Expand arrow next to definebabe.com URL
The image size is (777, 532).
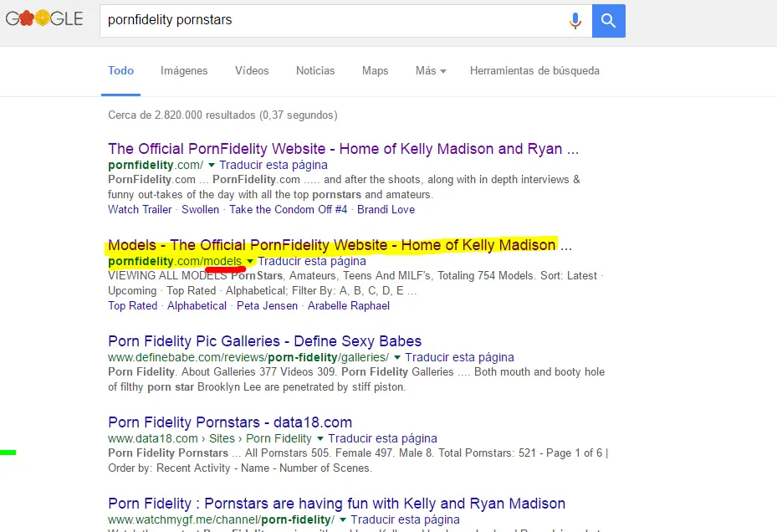(x=397, y=357)
